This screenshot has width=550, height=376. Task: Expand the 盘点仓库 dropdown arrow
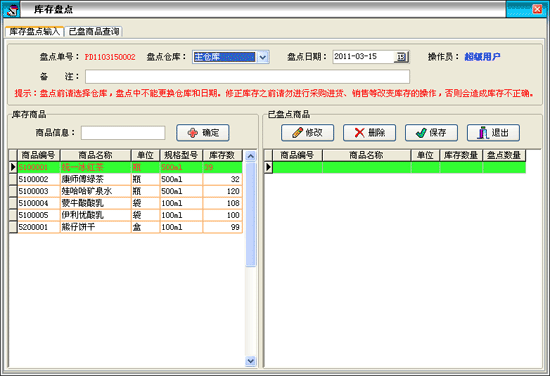(x=263, y=57)
